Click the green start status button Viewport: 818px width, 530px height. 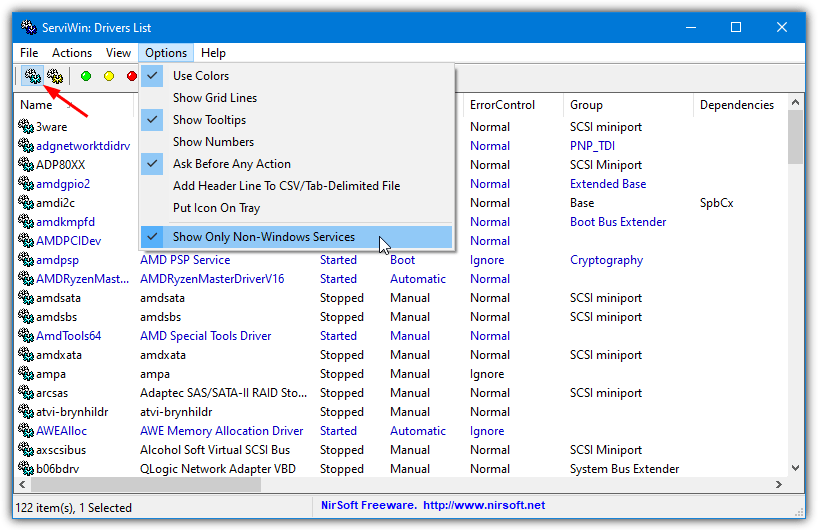pos(86,77)
